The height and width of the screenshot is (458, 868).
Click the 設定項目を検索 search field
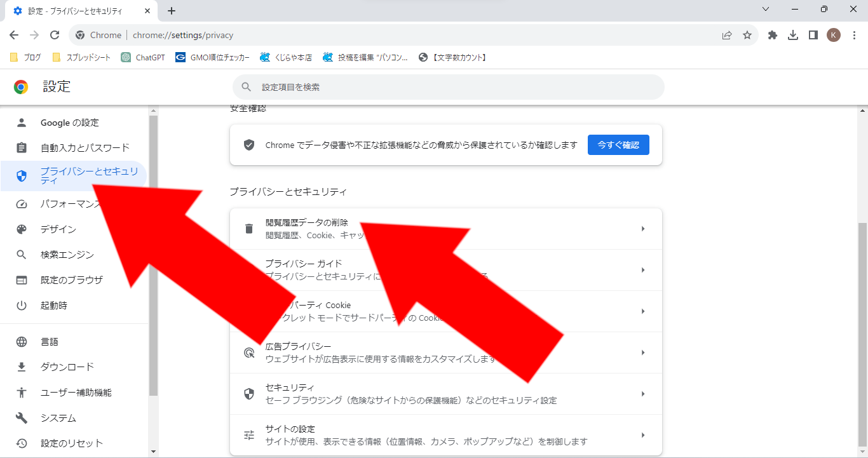pos(448,87)
